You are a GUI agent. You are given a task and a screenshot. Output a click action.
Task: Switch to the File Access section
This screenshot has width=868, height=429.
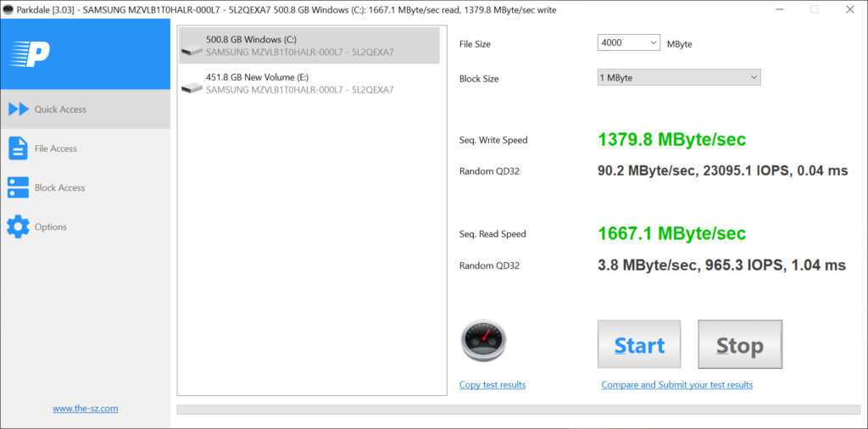click(86, 148)
